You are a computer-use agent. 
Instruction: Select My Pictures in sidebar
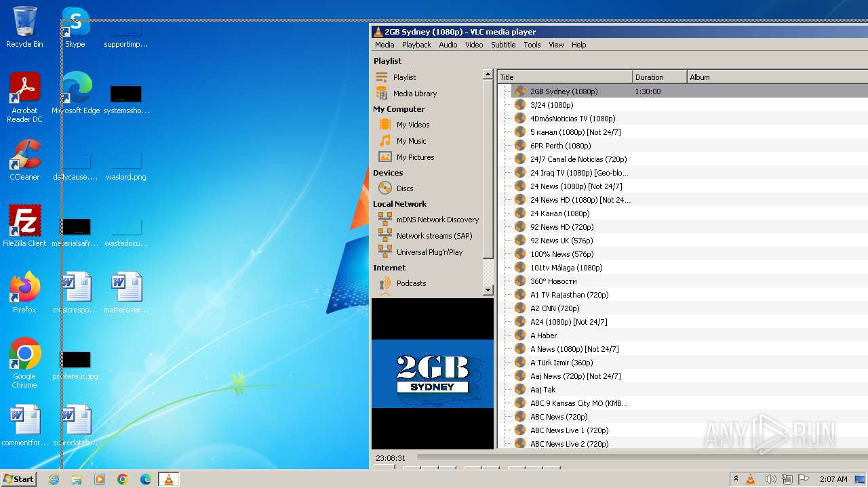[406, 157]
